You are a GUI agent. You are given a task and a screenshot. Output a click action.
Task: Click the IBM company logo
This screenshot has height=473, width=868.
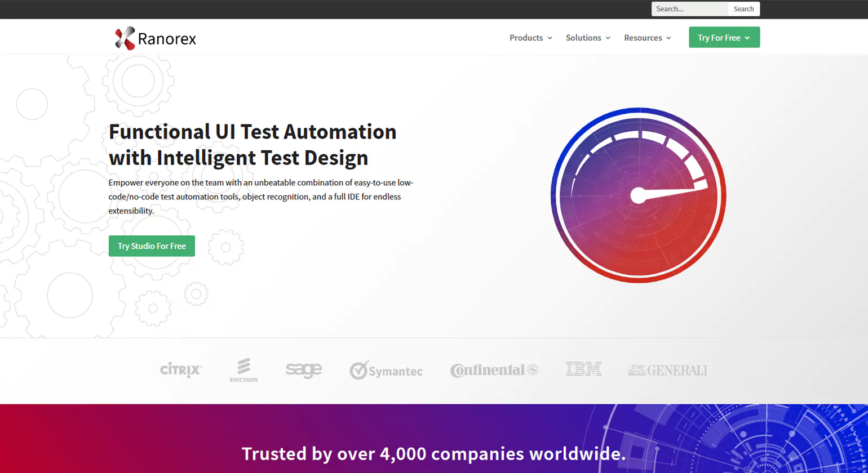tap(583, 369)
